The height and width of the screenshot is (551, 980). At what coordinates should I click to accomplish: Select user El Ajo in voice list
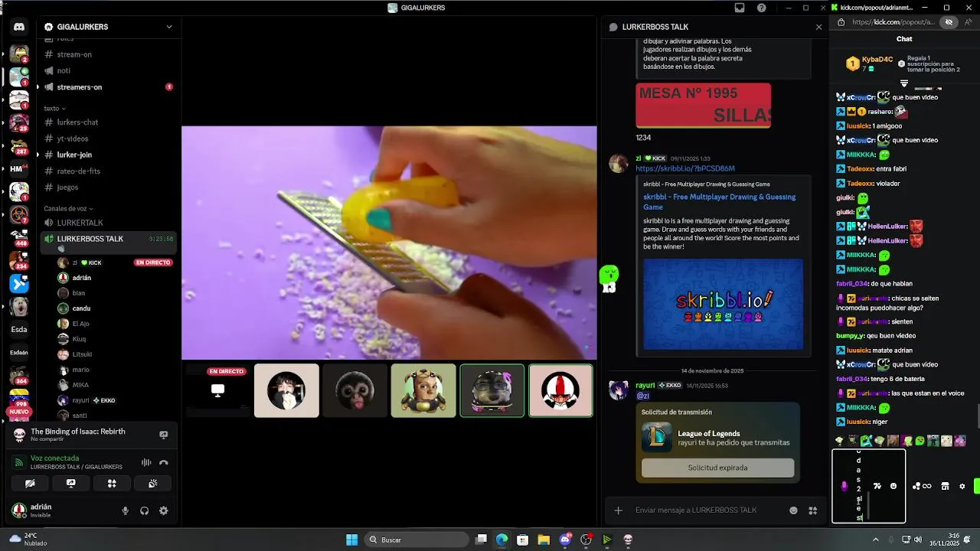80,324
